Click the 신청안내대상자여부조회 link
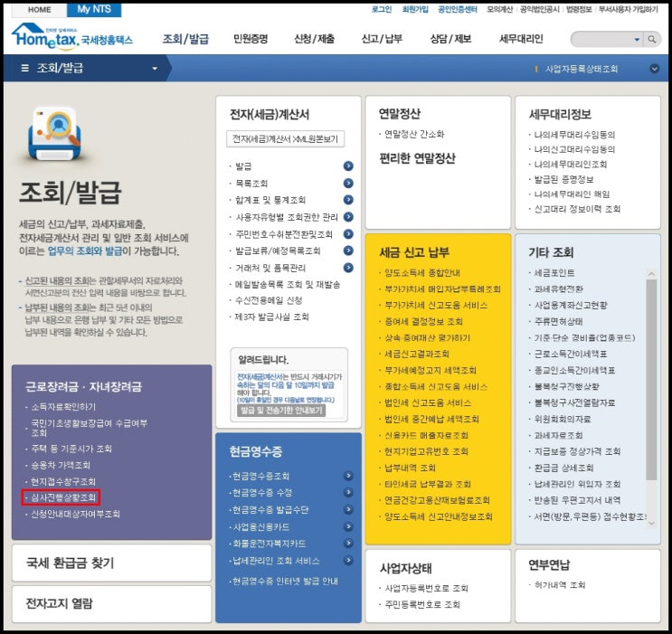The image size is (672, 634). pyautogui.click(x=75, y=514)
